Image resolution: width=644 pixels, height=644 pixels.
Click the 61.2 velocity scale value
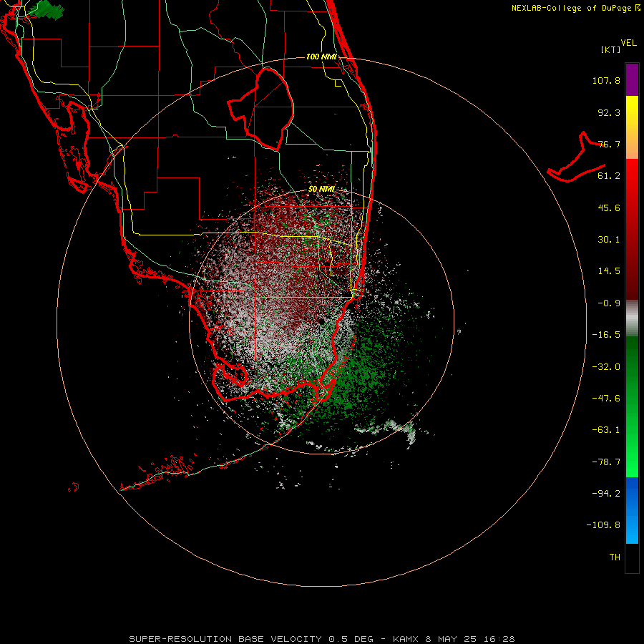coord(609,176)
